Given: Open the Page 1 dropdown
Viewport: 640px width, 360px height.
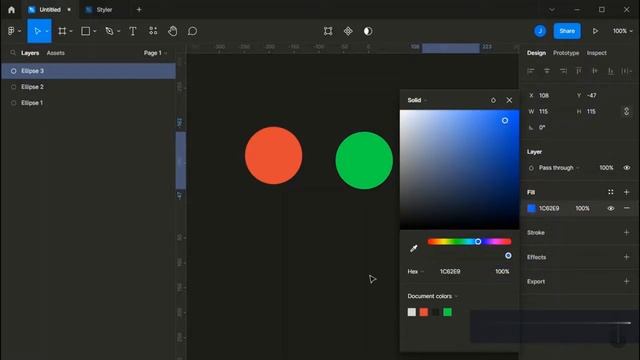Looking at the screenshot, I should pos(155,53).
